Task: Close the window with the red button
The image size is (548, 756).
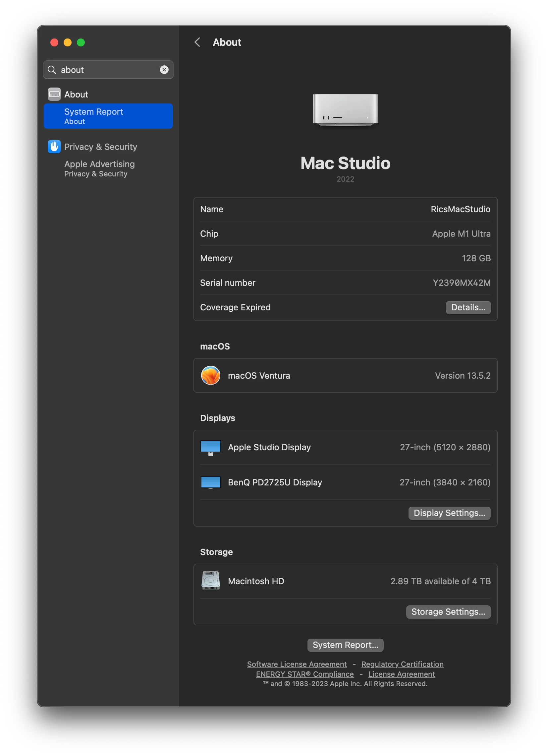Action: click(x=54, y=42)
